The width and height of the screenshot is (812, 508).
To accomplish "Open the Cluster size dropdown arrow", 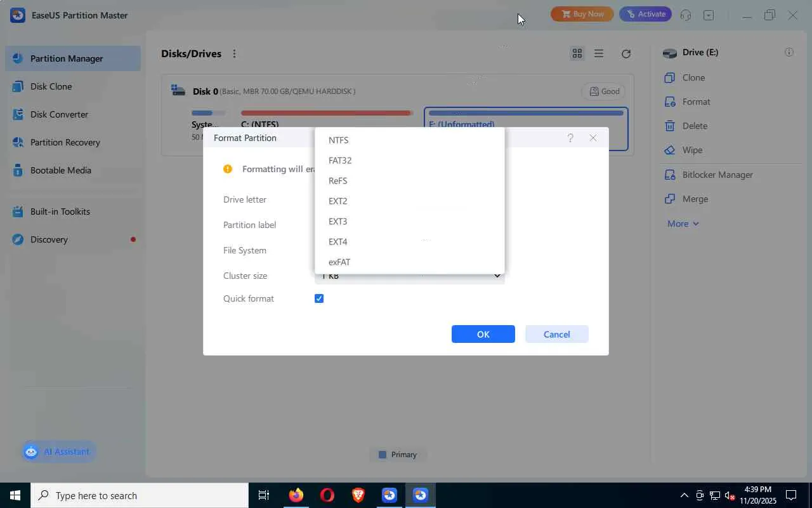I will (x=497, y=276).
